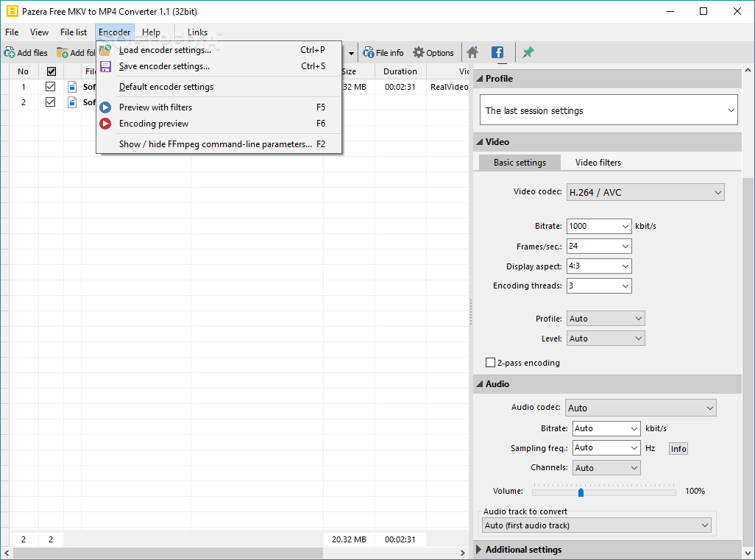Open the Facebook link icon

497,52
